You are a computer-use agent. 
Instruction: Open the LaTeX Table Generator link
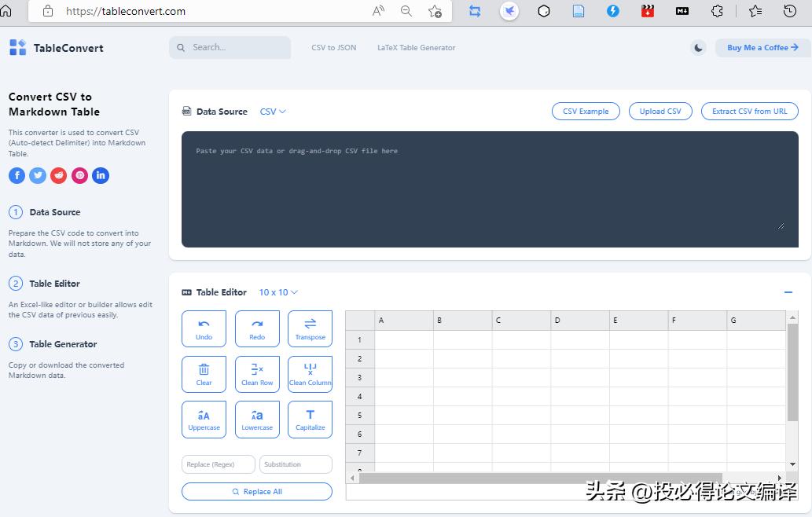[417, 48]
